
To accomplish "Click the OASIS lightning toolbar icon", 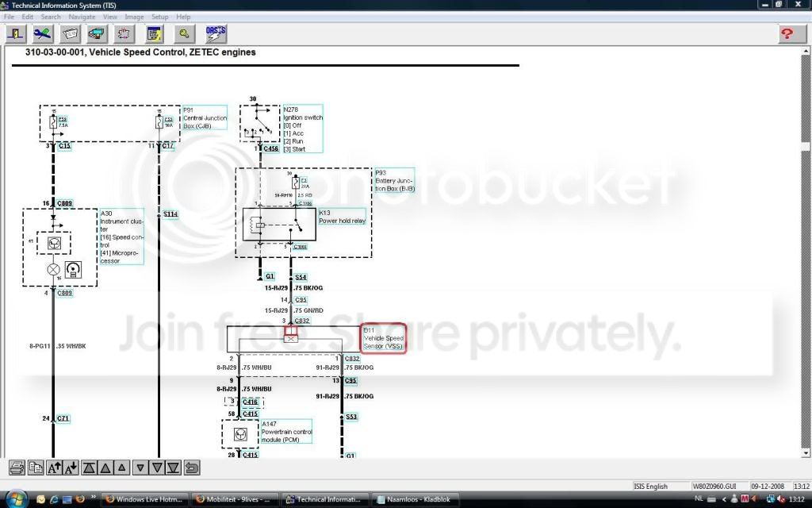I will [216, 34].
